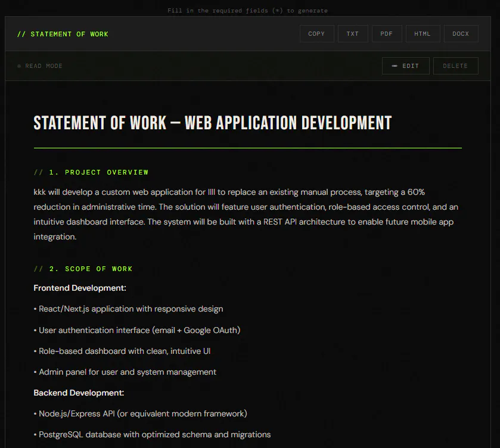Click the Web Application Development document title
500x448 pixels.
coord(213,123)
